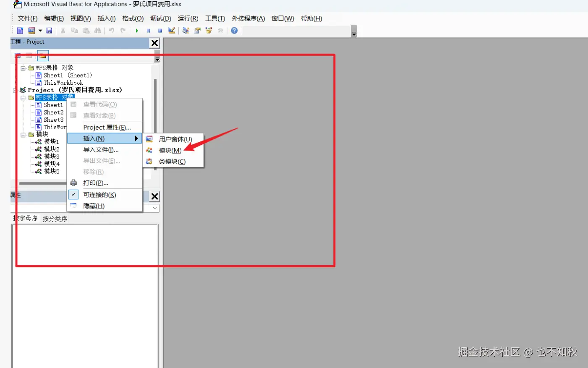Click the Reset stop icon
The image size is (588, 368).
click(x=160, y=31)
